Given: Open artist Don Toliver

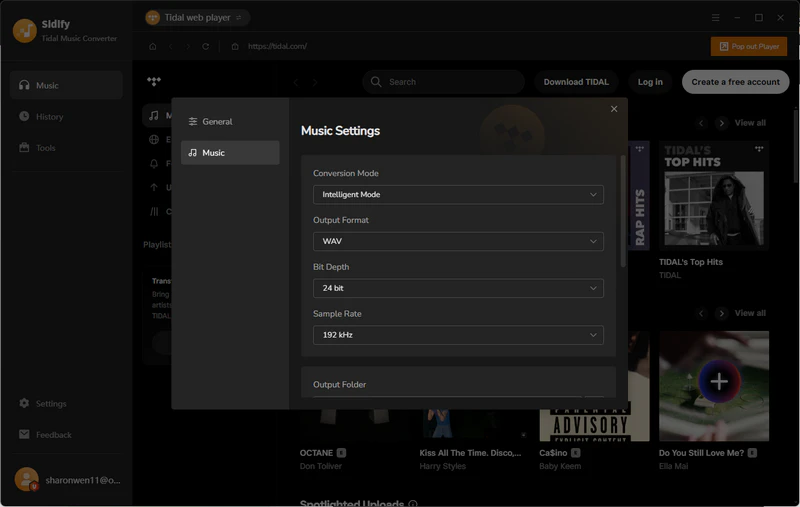Looking at the screenshot, I should [321, 466].
